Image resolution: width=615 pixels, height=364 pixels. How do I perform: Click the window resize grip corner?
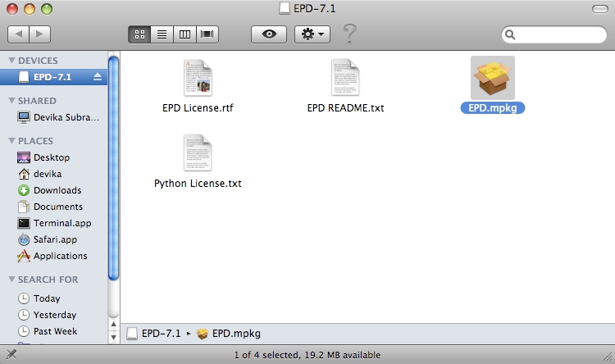(x=607, y=356)
